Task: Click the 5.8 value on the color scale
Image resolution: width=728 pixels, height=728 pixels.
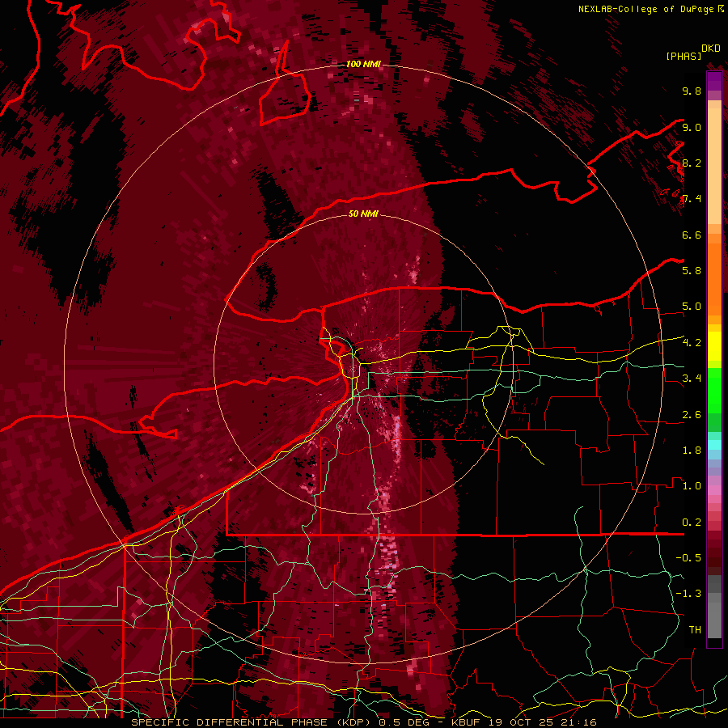Action: (692, 271)
